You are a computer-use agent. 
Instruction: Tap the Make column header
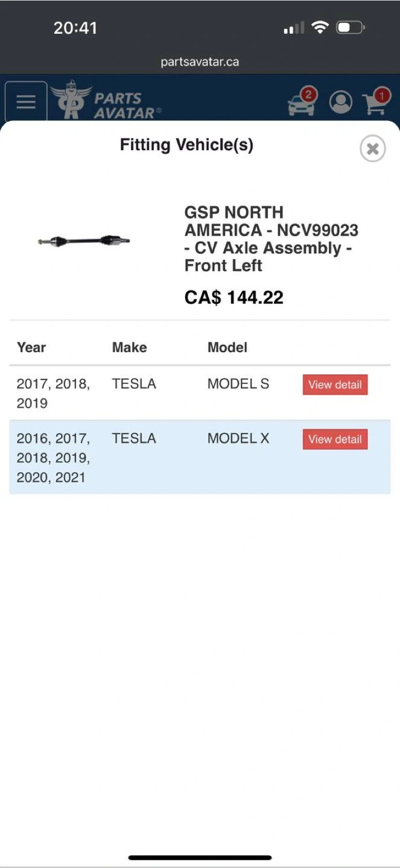[129, 347]
